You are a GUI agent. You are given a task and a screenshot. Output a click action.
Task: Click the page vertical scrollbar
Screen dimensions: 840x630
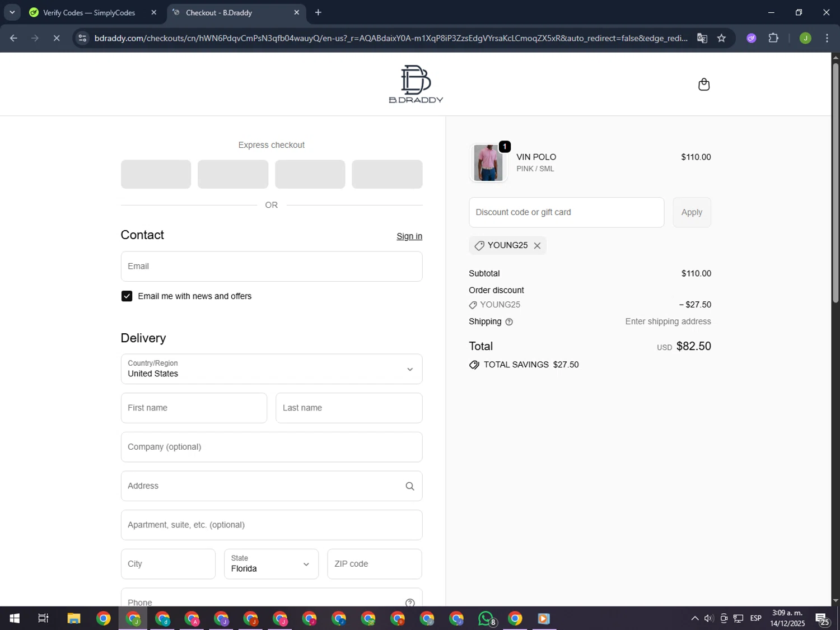pyautogui.click(x=836, y=183)
